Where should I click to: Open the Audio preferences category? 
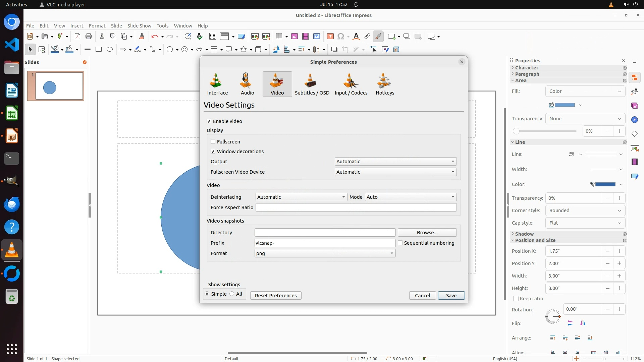(x=247, y=84)
